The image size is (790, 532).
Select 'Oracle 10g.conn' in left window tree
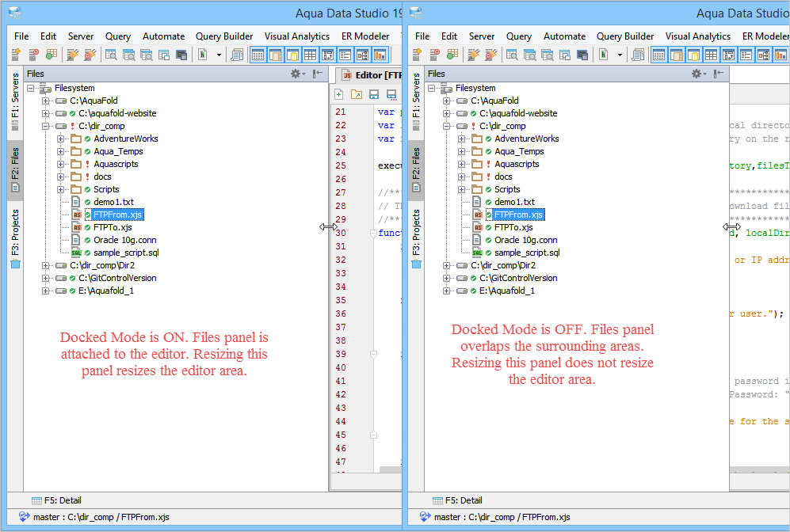(125, 240)
